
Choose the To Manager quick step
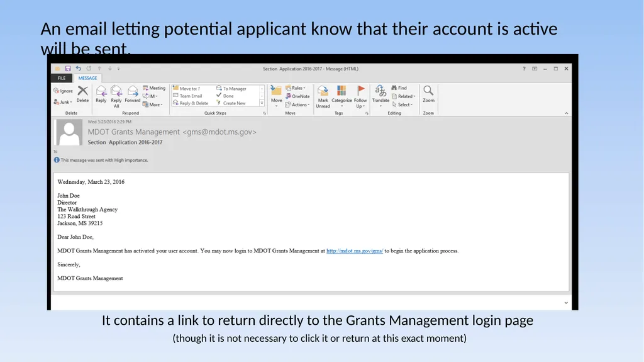[231, 88]
